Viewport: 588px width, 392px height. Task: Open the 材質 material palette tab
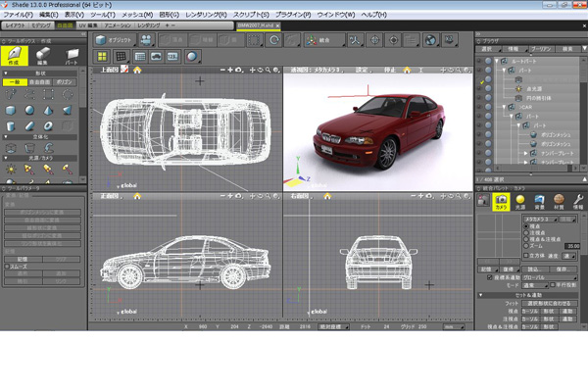pos(559,202)
